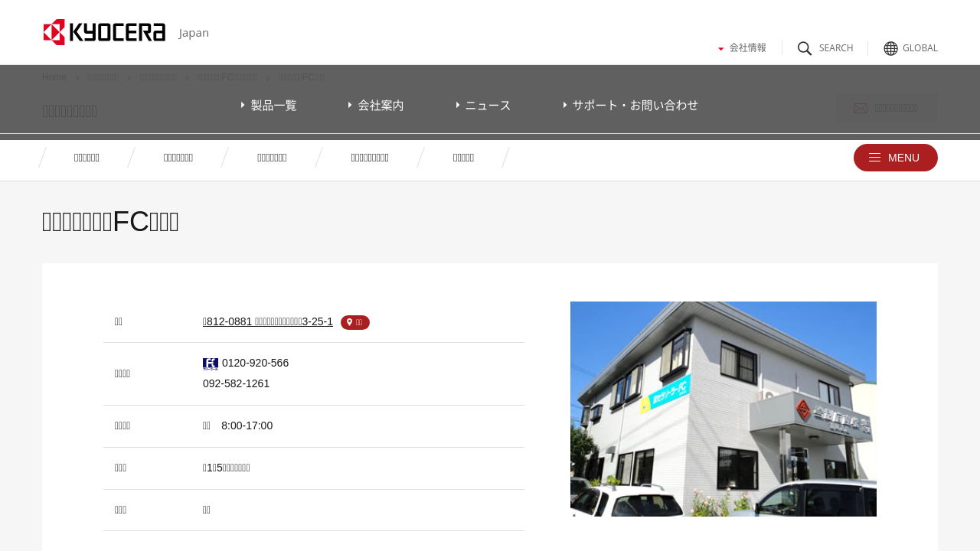Expand the 会社案内 menu
The height and width of the screenshot is (551, 980).
(x=376, y=106)
